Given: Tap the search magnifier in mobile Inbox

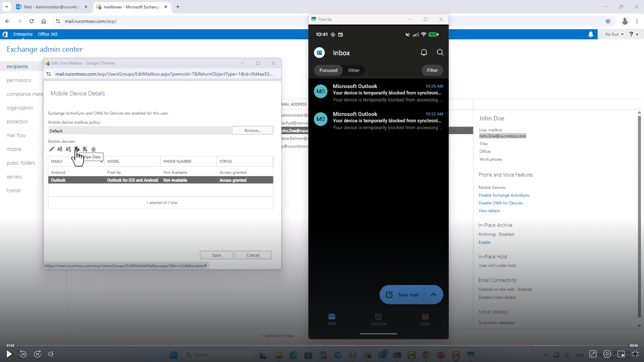Looking at the screenshot, I should (x=440, y=52).
